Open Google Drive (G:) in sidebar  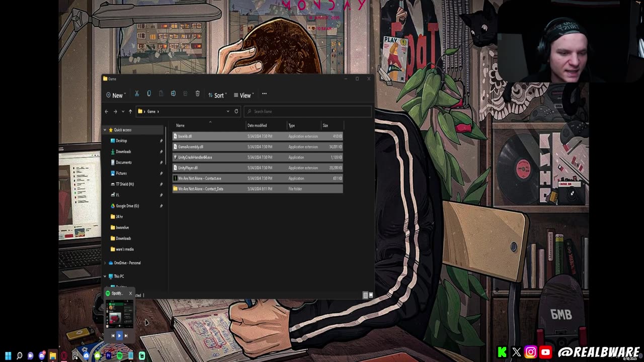click(x=127, y=206)
